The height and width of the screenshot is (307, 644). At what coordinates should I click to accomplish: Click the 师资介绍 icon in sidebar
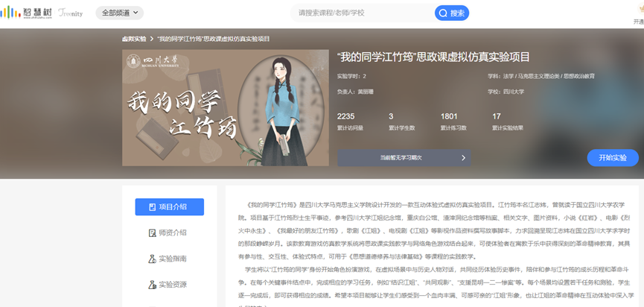coord(152,232)
